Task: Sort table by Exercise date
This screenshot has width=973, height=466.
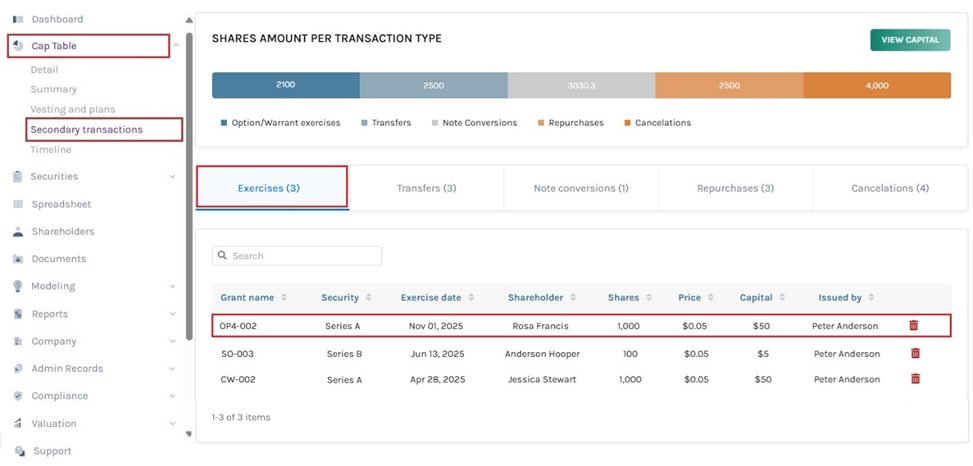Action: coord(471,297)
